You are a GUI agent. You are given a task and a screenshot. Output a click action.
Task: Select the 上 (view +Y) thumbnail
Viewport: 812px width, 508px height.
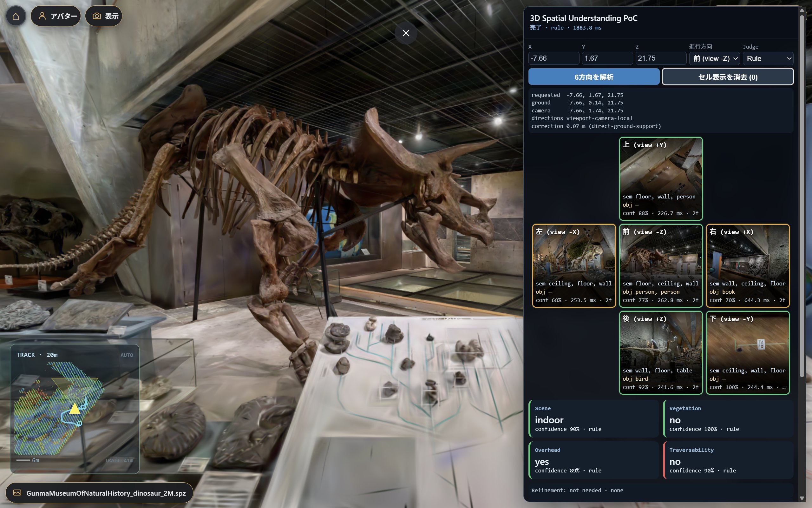click(661, 178)
